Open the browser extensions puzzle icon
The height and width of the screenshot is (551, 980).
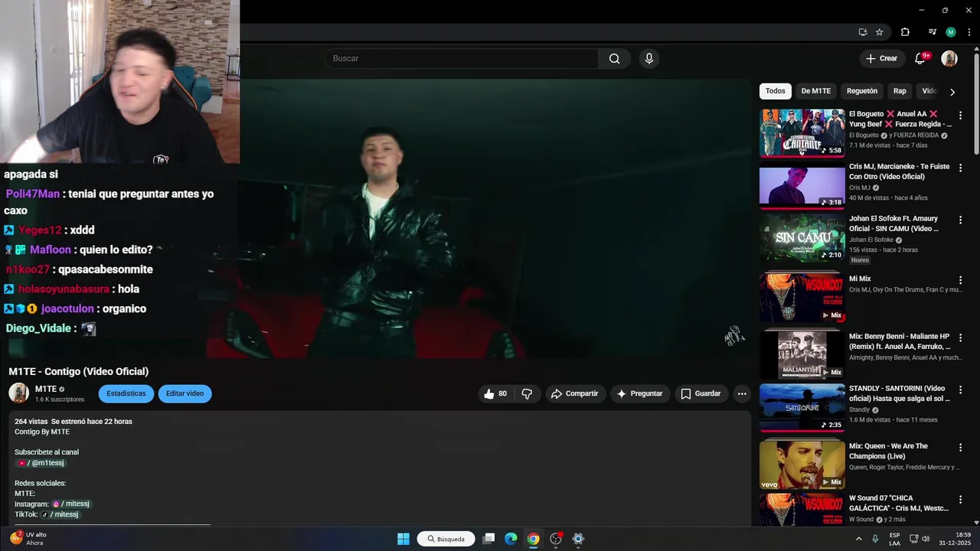[x=905, y=32]
